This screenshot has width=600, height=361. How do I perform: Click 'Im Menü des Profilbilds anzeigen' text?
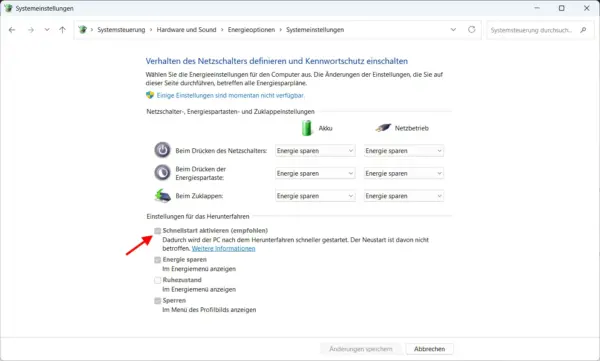[209, 310]
